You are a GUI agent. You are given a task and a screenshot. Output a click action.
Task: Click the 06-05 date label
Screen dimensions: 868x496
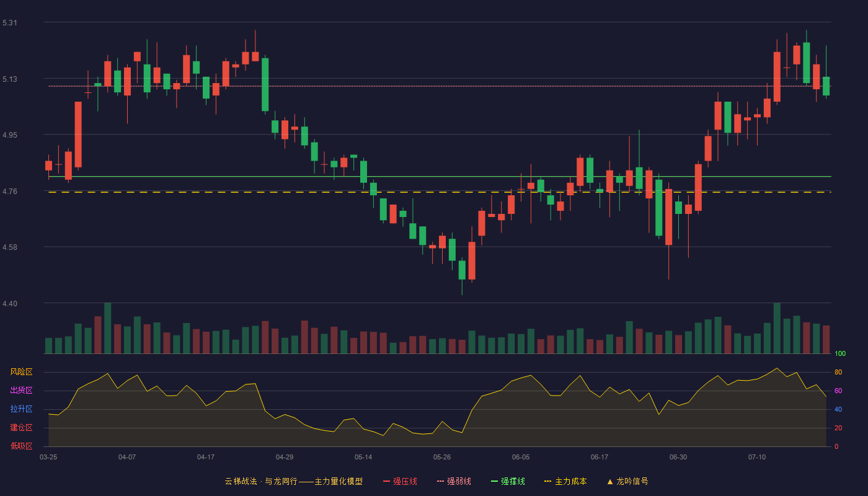pyautogui.click(x=521, y=457)
